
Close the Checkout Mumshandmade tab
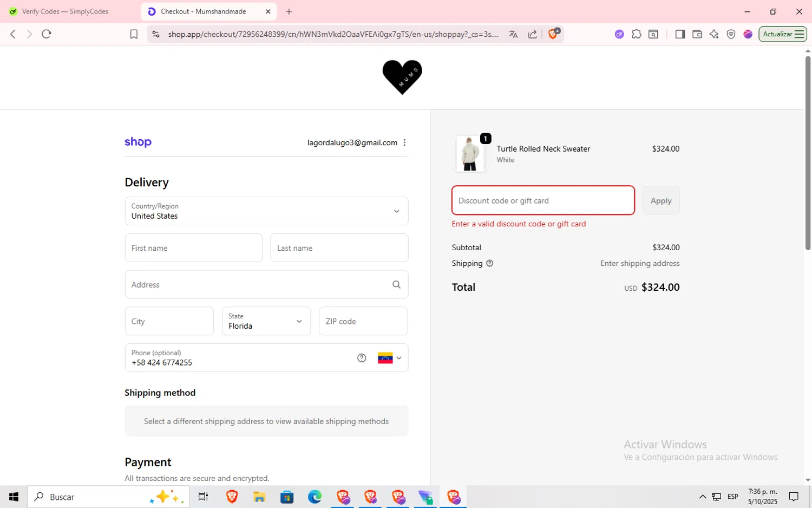(268, 11)
